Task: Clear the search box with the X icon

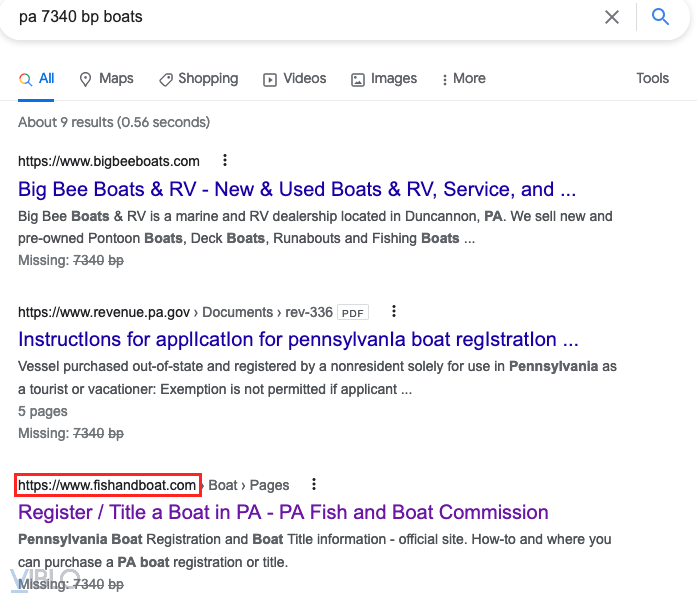Action: pos(612,17)
